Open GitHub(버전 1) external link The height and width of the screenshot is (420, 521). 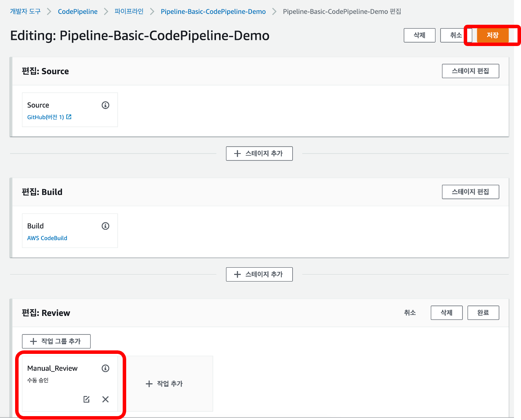click(49, 117)
